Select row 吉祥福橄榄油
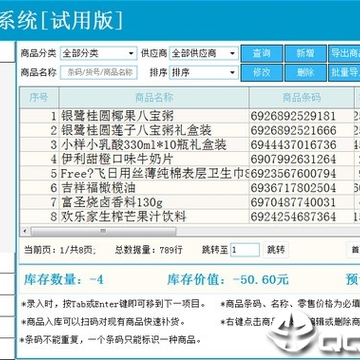This screenshot has width=360, height=360. pos(190,188)
